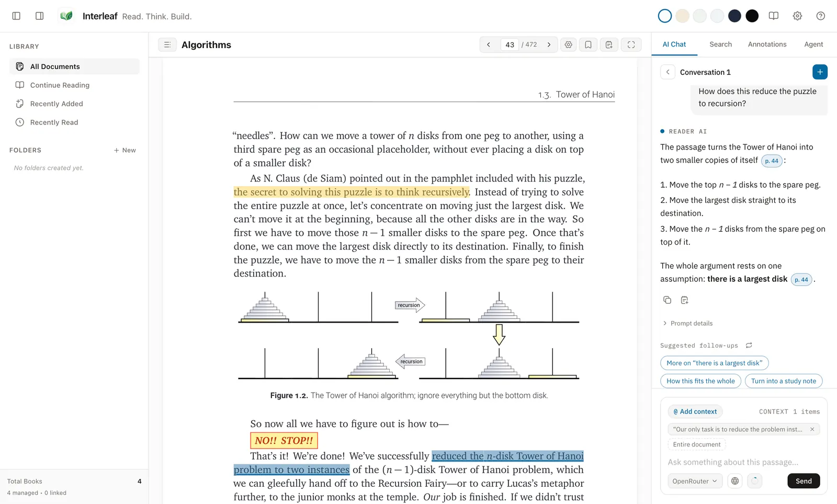Open the table of contents icon beside Algorithms

(167, 45)
